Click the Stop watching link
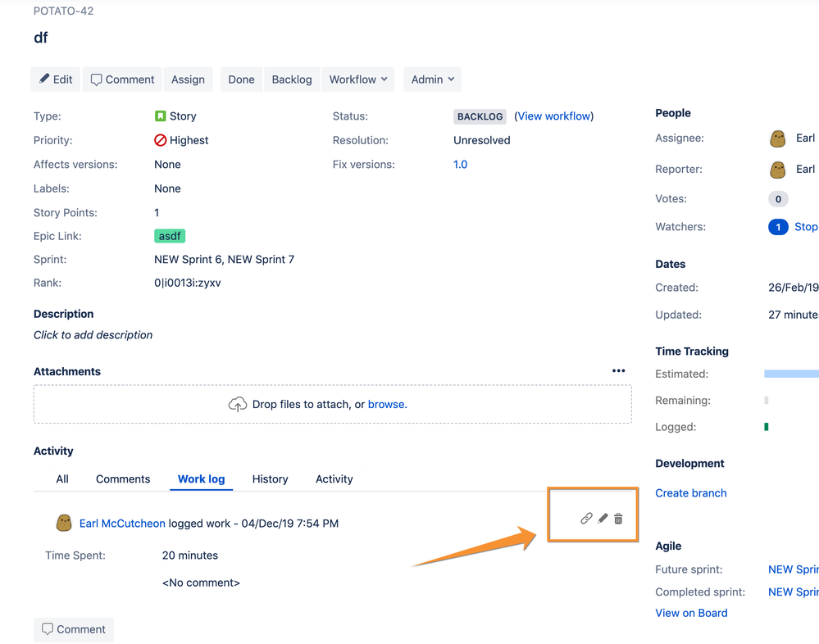This screenshot has width=819, height=644. [x=807, y=226]
